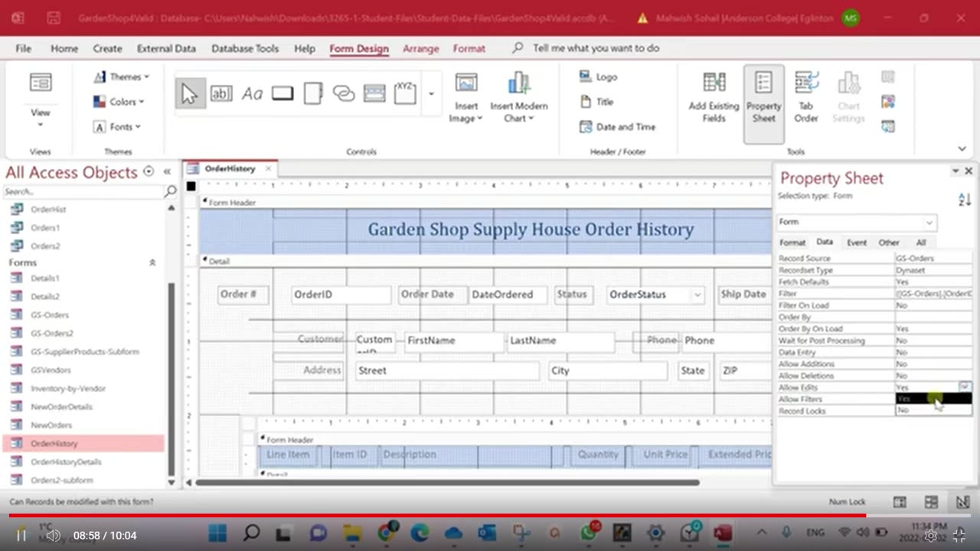980x551 pixels.
Task: Open the NewOrders form
Action: pyautogui.click(x=51, y=425)
